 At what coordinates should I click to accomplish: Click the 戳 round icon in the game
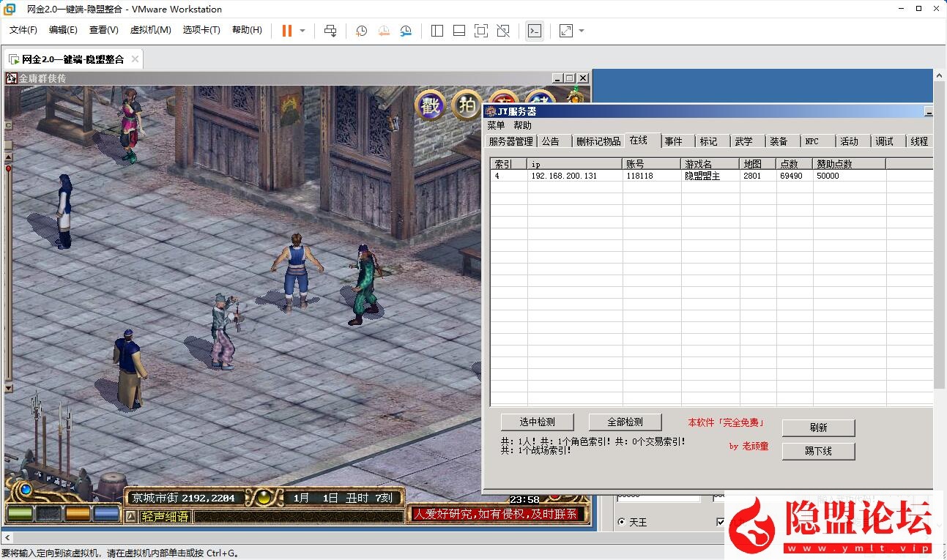(429, 105)
